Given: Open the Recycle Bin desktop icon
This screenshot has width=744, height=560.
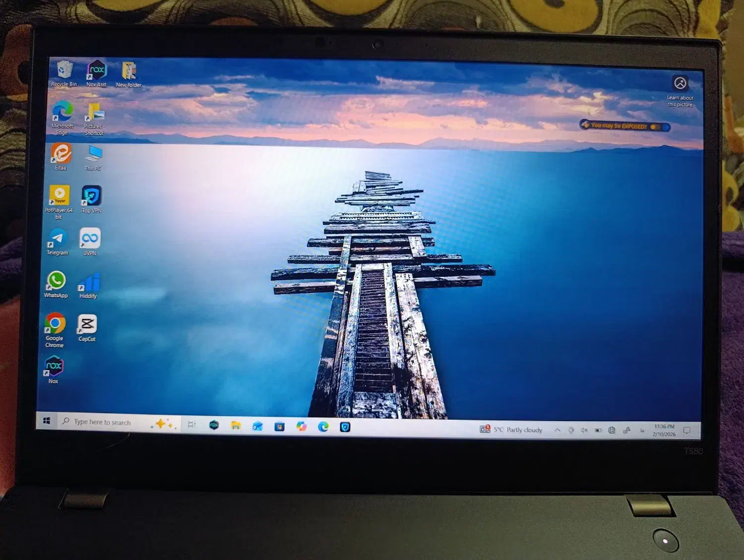Looking at the screenshot, I should 64,71.
